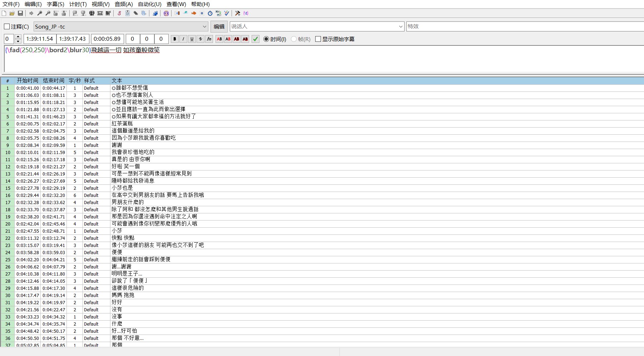The image size is (644, 356).
Task: Toggle underline U formatting button
Action: (192, 39)
